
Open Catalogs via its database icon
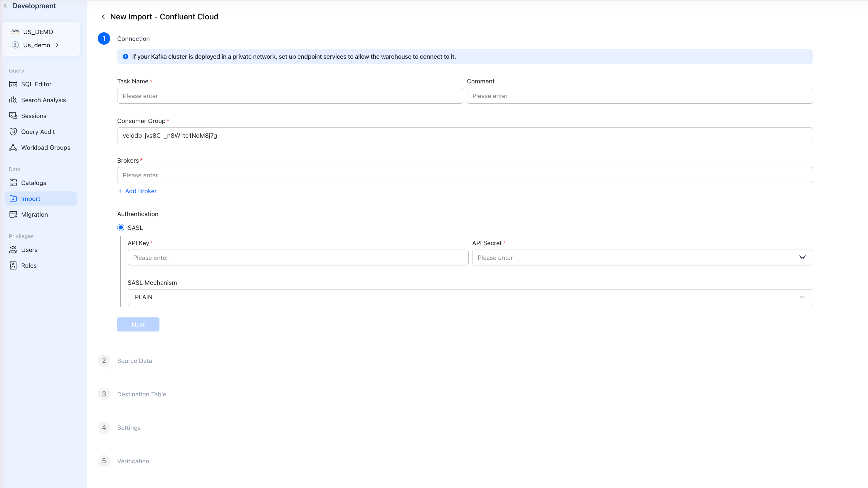point(13,183)
